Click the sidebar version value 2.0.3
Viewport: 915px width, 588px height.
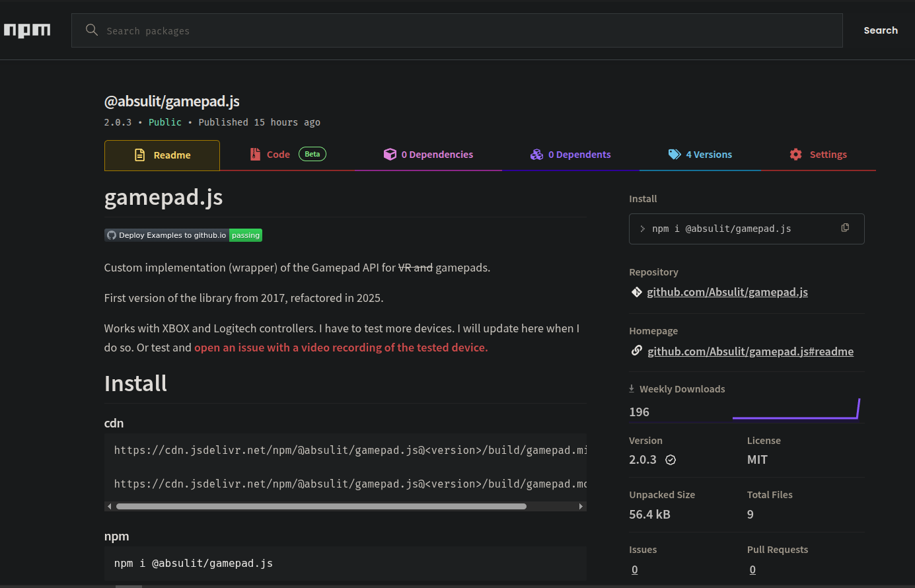click(643, 460)
